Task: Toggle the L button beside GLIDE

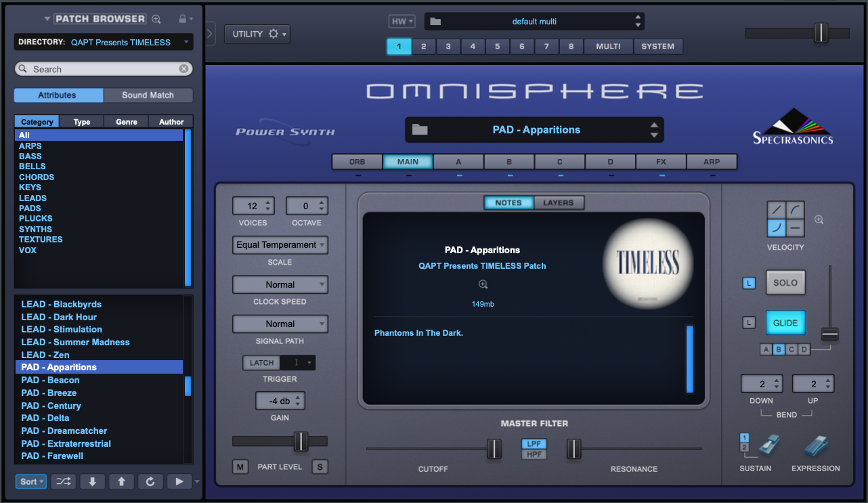Action: (749, 323)
